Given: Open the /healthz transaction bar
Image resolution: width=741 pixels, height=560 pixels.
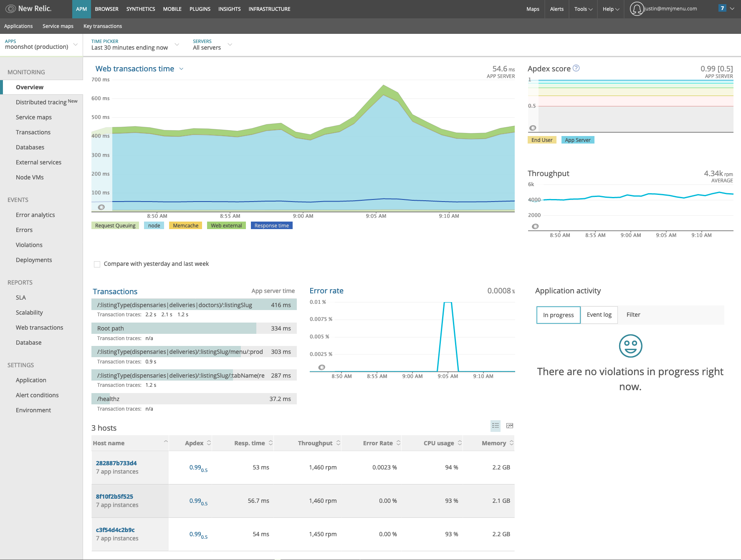Looking at the screenshot, I should coord(194,399).
